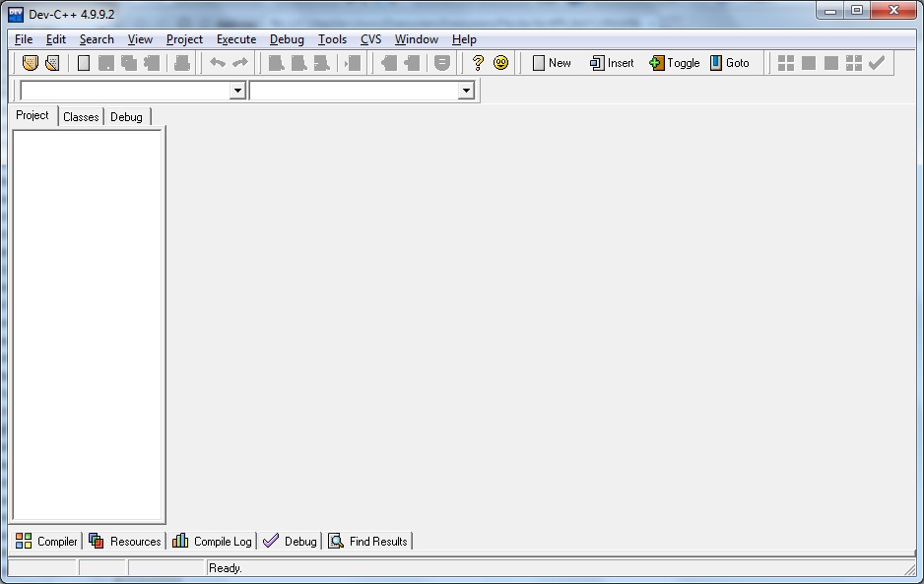Click the Redo arrow in the toolbar

coord(239,63)
